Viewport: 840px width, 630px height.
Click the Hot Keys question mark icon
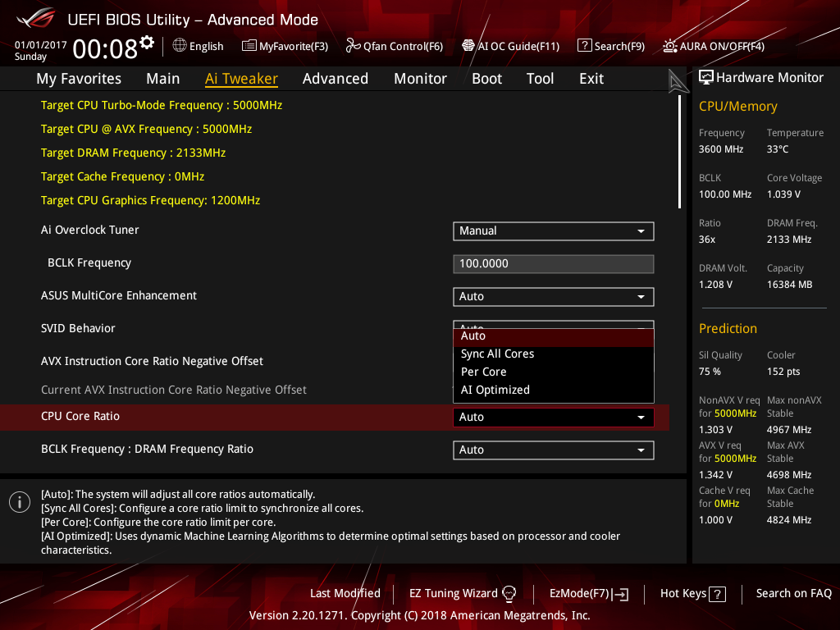point(717,594)
